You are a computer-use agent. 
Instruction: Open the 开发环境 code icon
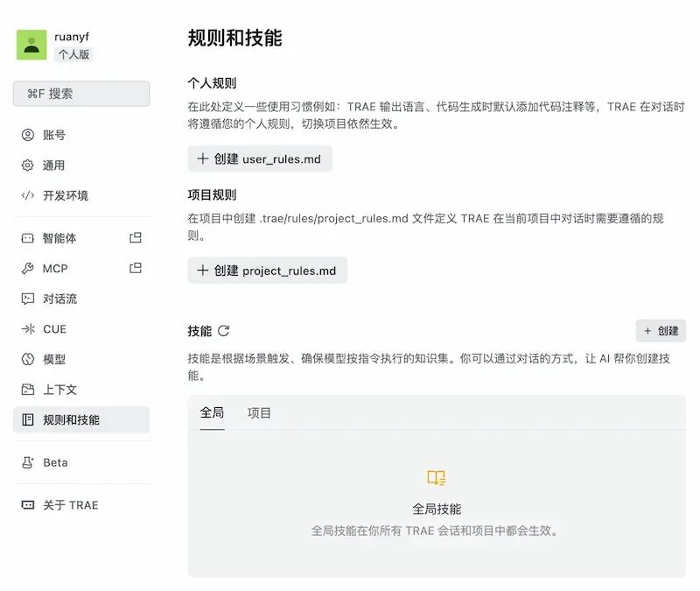(28, 195)
